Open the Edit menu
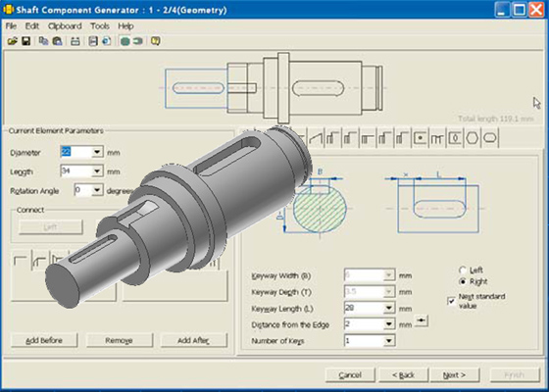The image size is (549, 392). click(31, 26)
